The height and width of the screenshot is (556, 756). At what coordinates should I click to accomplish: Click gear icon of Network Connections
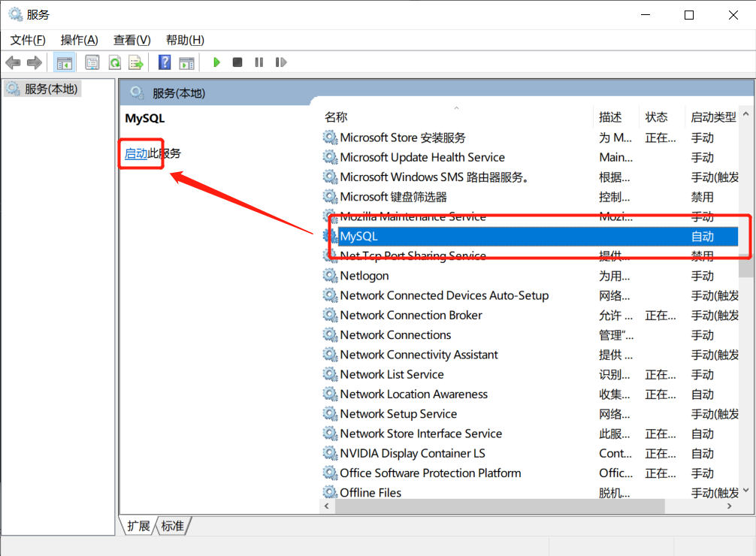point(330,335)
